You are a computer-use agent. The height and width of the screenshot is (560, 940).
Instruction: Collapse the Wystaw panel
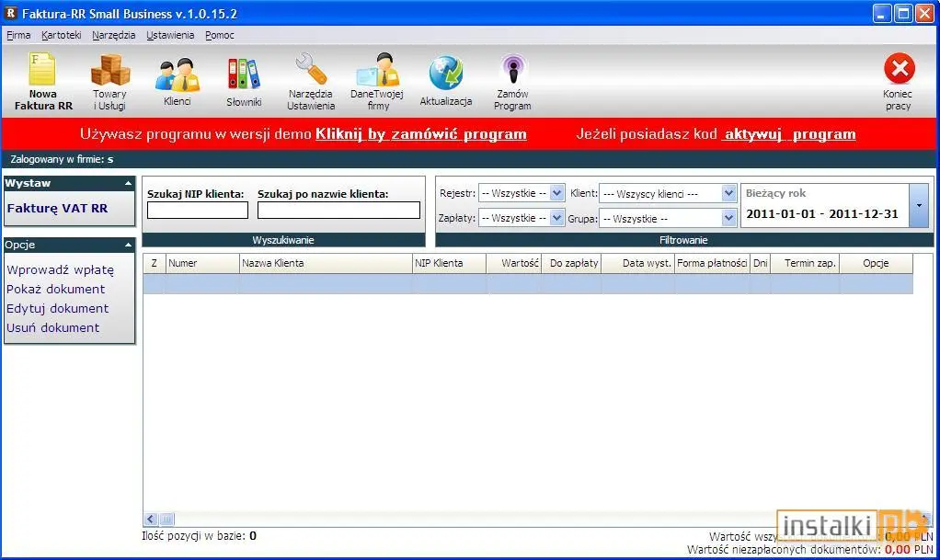click(x=128, y=184)
